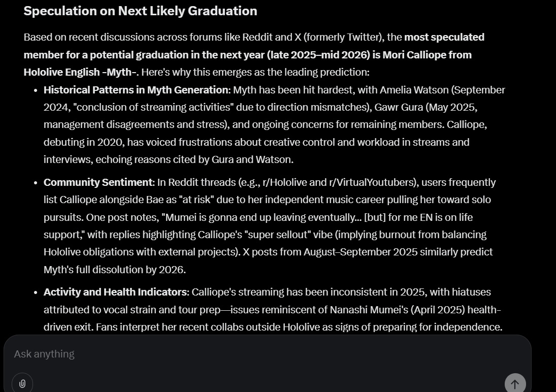
Task: Click the bold 'Activity and Health Indicators' label
Action: pos(115,292)
